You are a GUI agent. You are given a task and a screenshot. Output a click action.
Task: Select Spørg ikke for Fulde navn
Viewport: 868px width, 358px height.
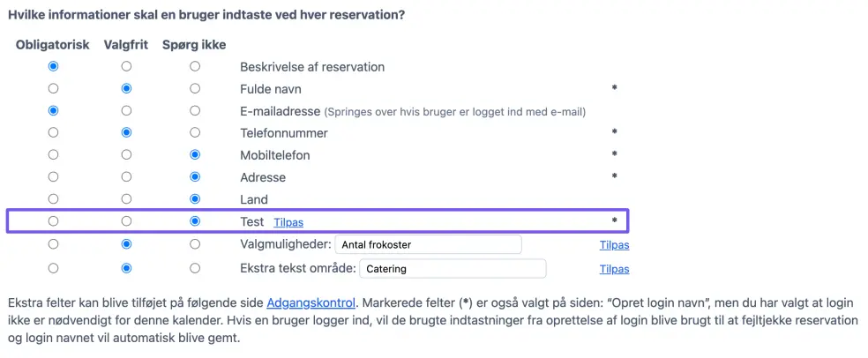click(x=195, y=88)
